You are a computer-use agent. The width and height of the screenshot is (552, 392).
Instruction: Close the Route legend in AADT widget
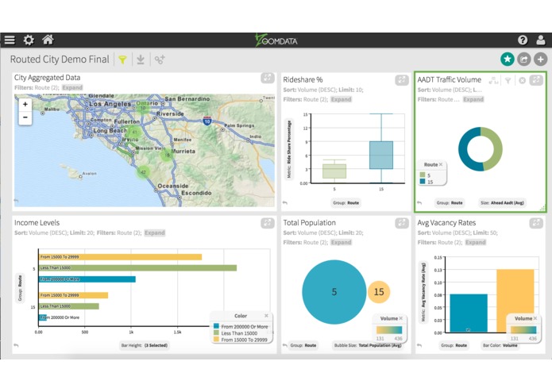click(441, 164)
